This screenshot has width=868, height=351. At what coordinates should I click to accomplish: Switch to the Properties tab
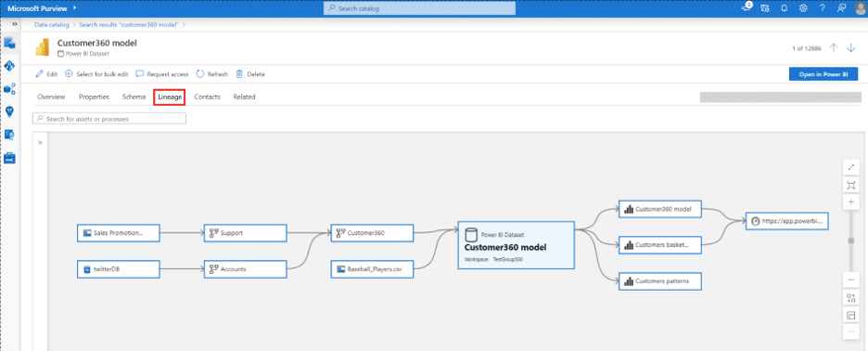pyautogui.click(x=94, y=97)
